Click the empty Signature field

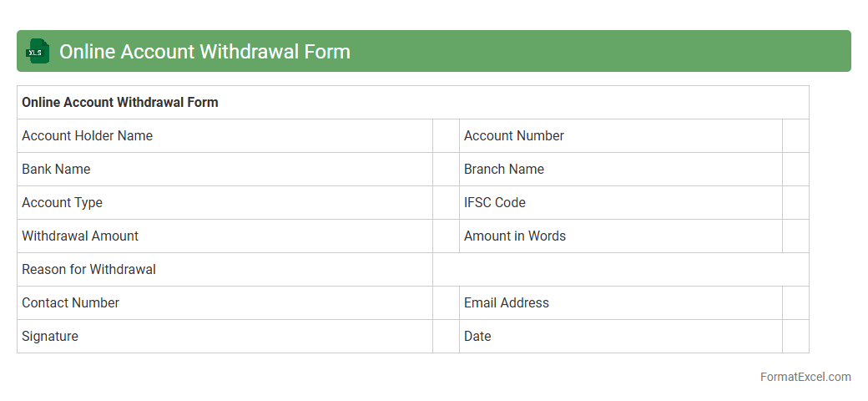pyautogui.click(x=446, y=337)
